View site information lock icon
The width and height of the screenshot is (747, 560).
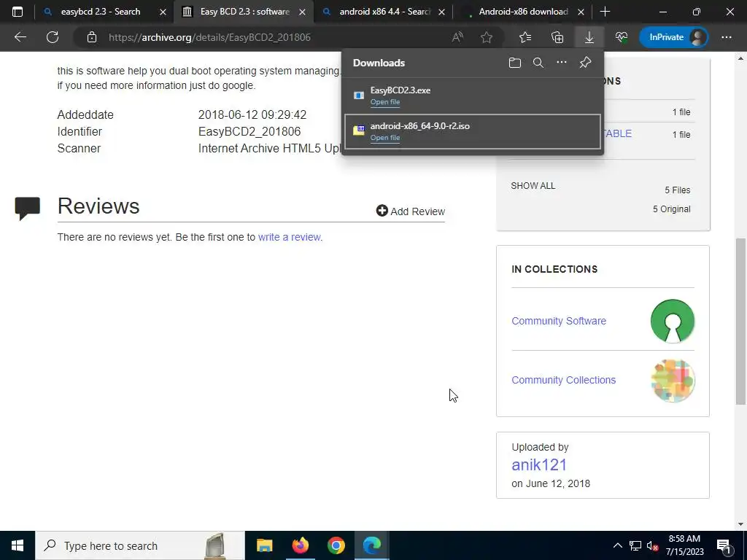92,37
